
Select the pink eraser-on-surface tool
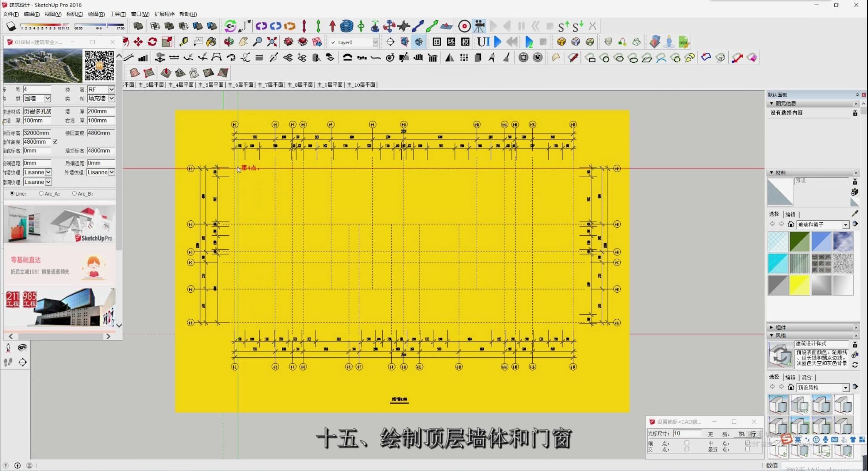pyautogui.click(x=752, y=58)
